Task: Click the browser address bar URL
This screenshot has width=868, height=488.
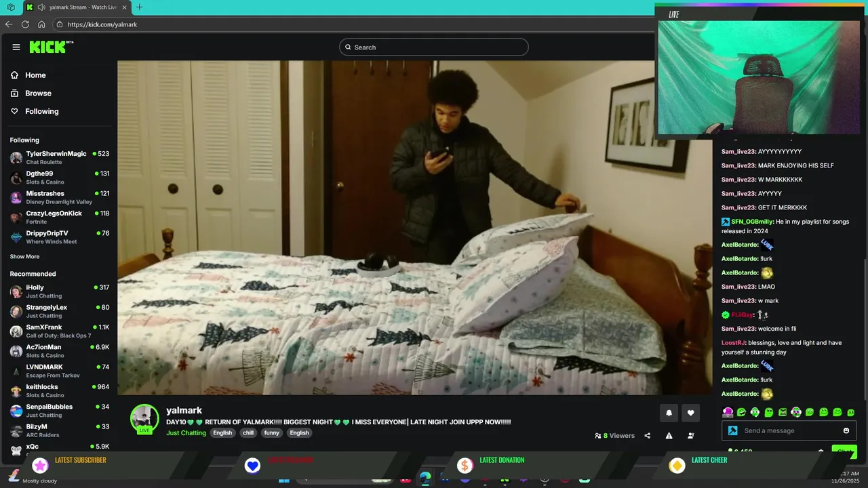Action: (x=102, y=24)
